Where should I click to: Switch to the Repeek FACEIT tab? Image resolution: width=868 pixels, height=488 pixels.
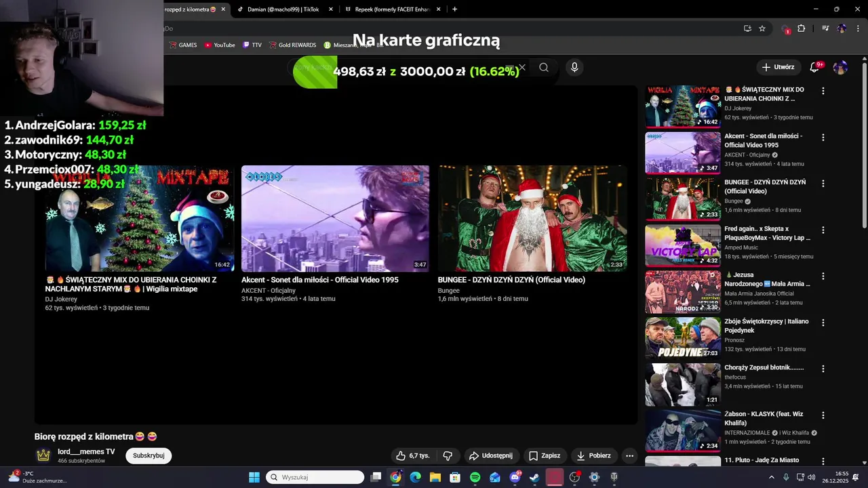click(x=391, y=9)
